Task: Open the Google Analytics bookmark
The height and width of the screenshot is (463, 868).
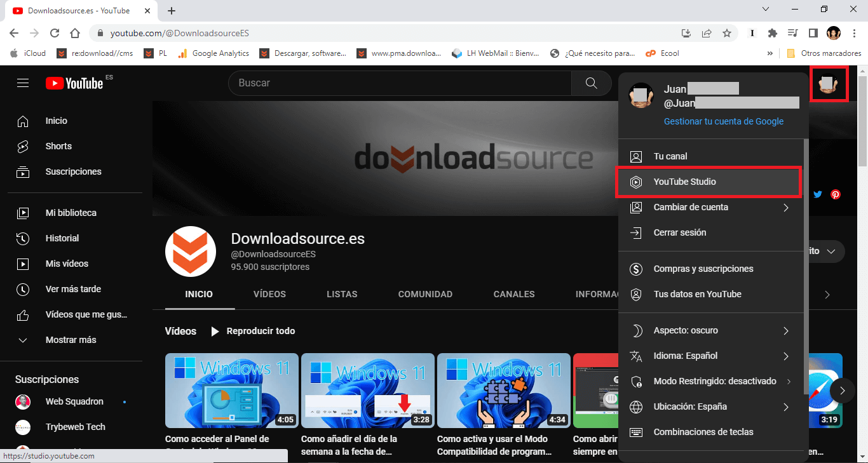Action: click(213, 53)
